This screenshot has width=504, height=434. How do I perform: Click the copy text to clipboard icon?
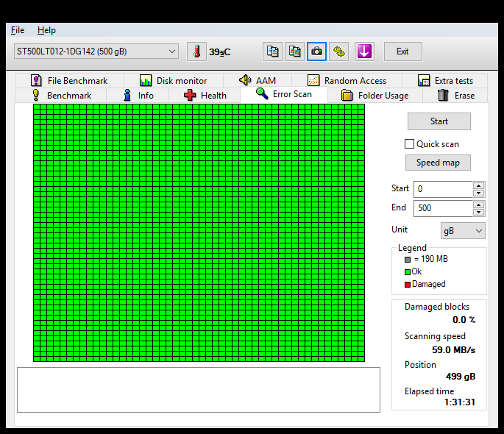[x=273, y=51]
